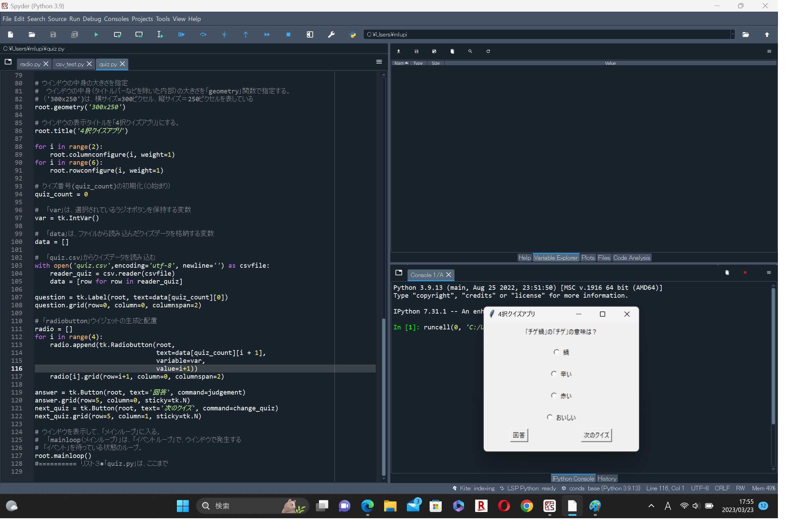Open the PYTHONPATH manager (Python logo icon)
This screenshot has width=791, height=532.
point(352,34)
